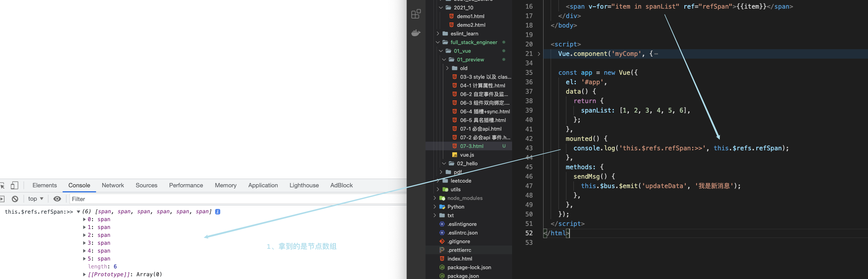
Task: Click the JS icon beside vue.js
Action: click(455, 155)
